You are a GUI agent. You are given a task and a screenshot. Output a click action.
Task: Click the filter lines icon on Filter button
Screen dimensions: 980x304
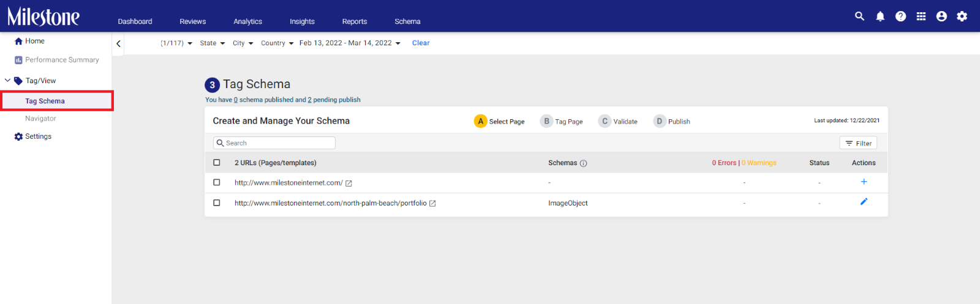point(849,143)
